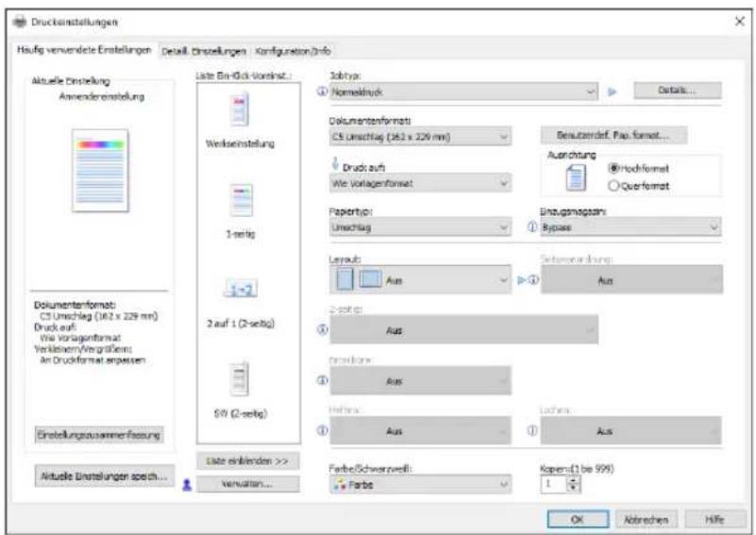Click the info icon beside Jobtyp

(x=322, y=92)
